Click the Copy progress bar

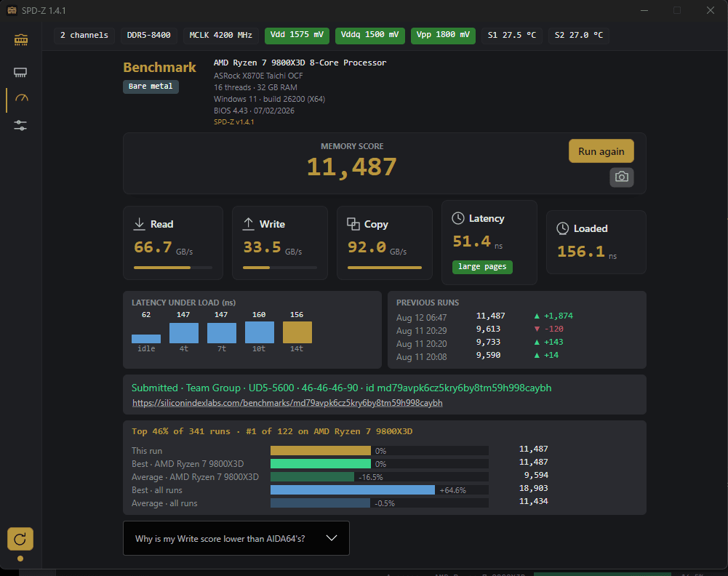pos(385,268)
